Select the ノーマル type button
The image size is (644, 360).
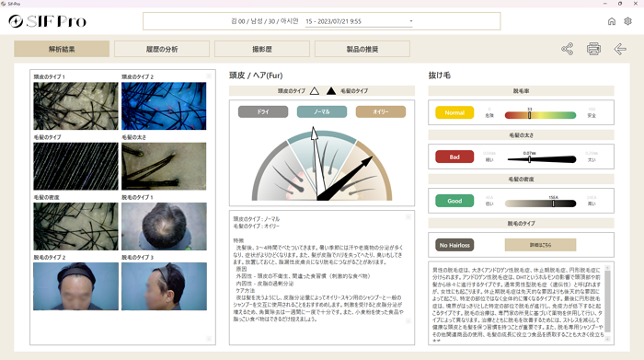point(322,111)
